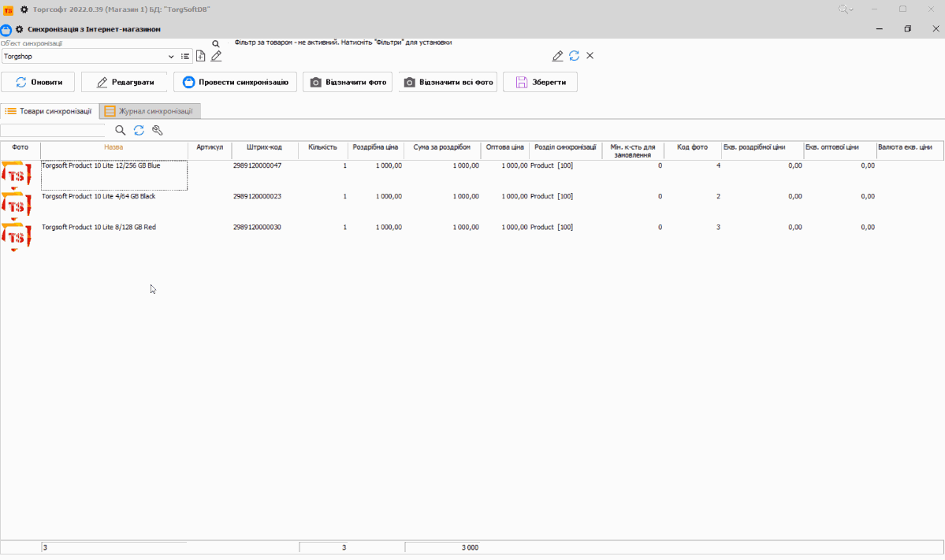Click the grid search input field

pos(53,131)
